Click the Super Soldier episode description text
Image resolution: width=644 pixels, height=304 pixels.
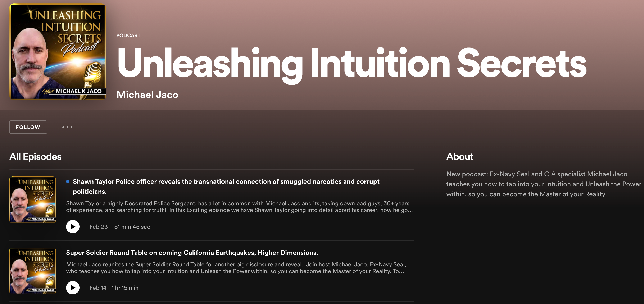[236, 268]
